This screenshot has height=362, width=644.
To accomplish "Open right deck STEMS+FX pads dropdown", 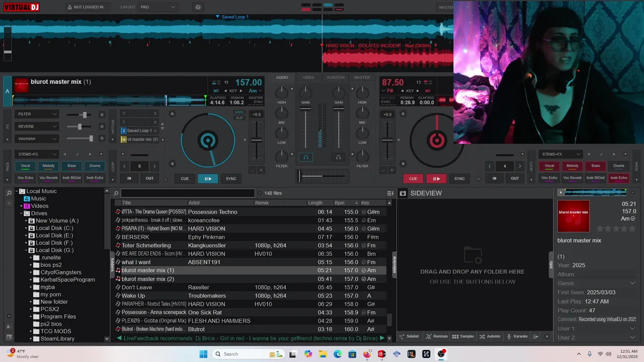I will (560, 154).
